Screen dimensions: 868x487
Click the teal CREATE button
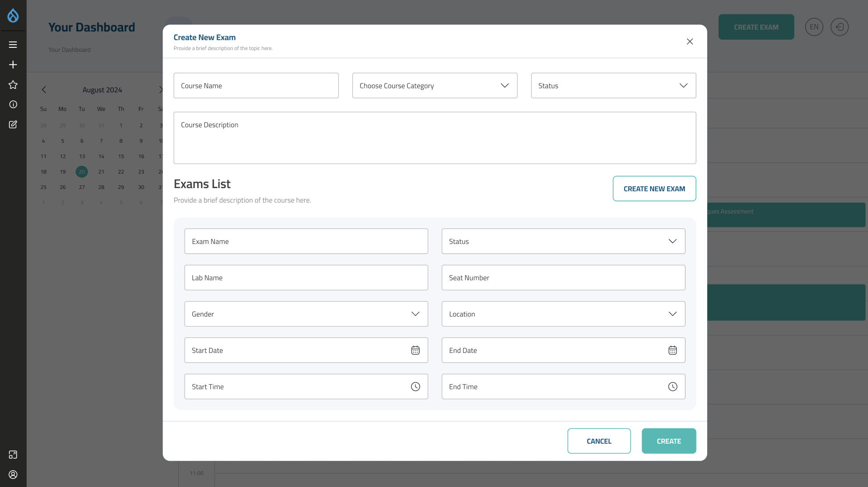(668, 441)
